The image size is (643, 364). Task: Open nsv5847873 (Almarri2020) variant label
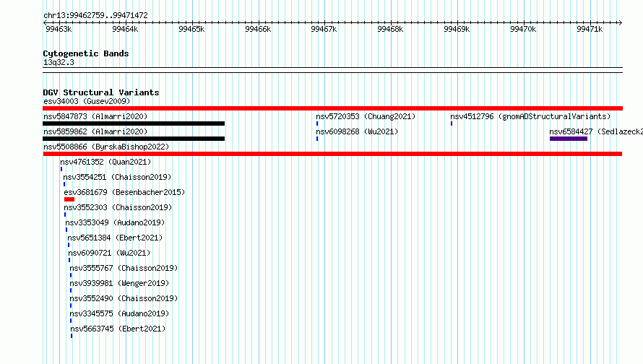tap(95, 116)
